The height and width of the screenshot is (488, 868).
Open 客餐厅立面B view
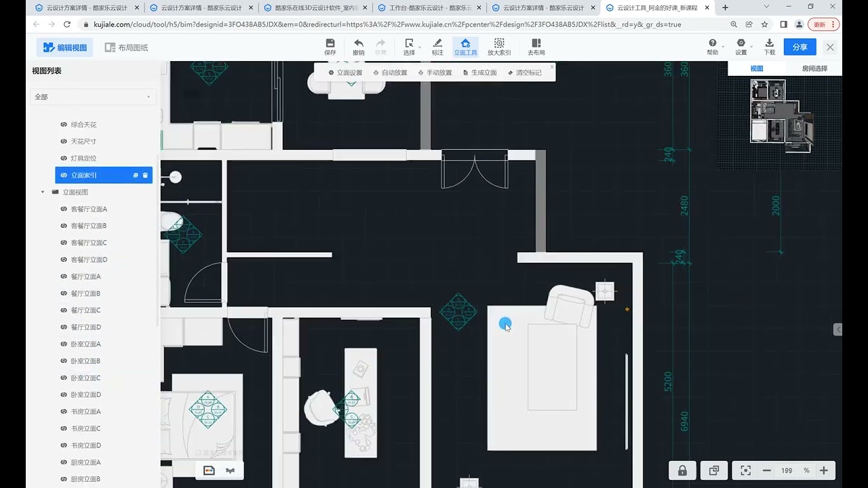[x=89, y=226]
